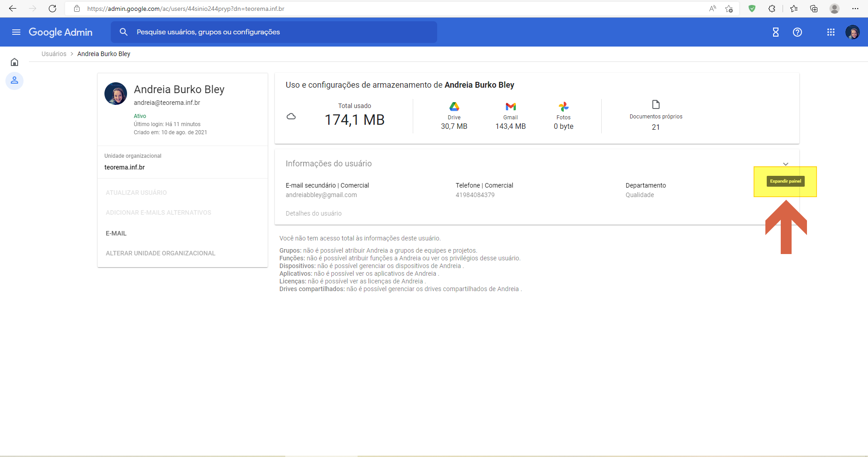
Task: Open help question mark icon
Action: [797, 32]
